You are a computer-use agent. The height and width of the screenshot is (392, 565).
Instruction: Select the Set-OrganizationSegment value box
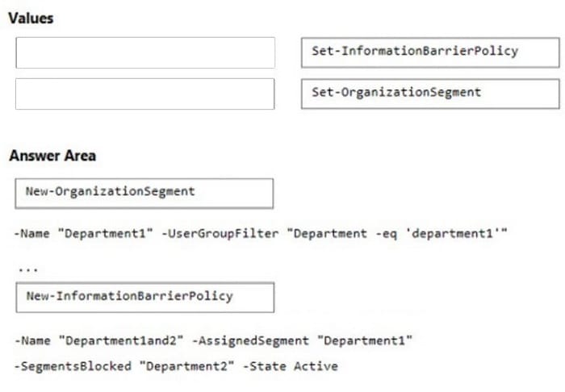pos(430,94)
